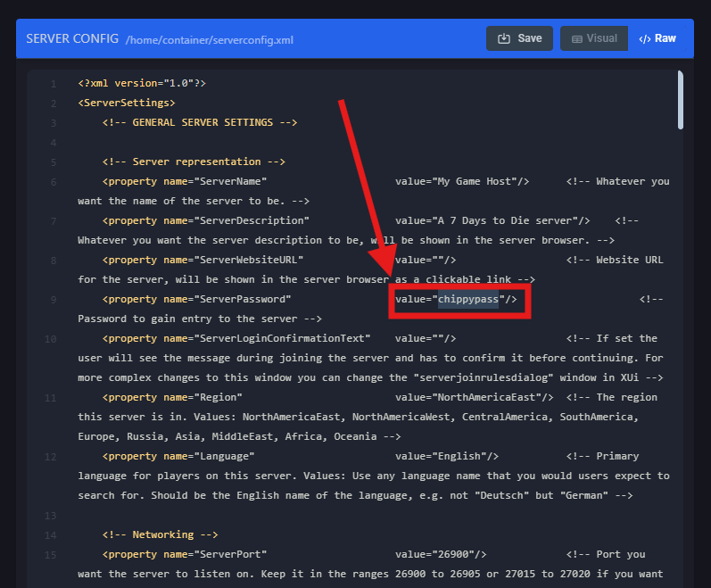The height and width of the screenshot is (588, 711).
Task: Click the highlighted chippypass password value
Action: click(x=468, y=299)
